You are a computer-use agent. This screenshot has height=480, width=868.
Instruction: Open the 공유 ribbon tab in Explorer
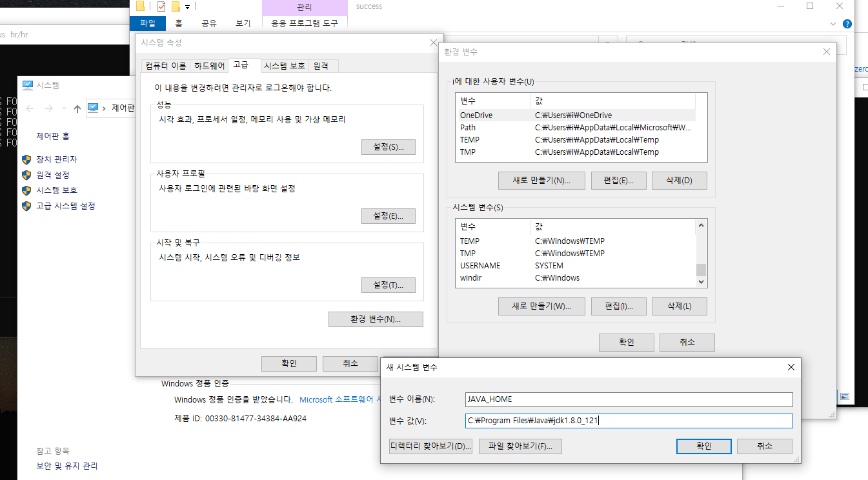coord(209,23)
